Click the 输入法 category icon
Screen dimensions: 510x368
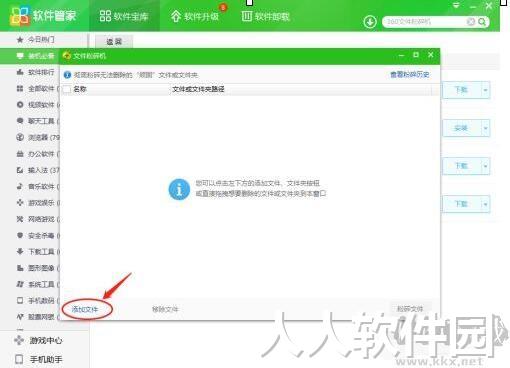point(20,170)
